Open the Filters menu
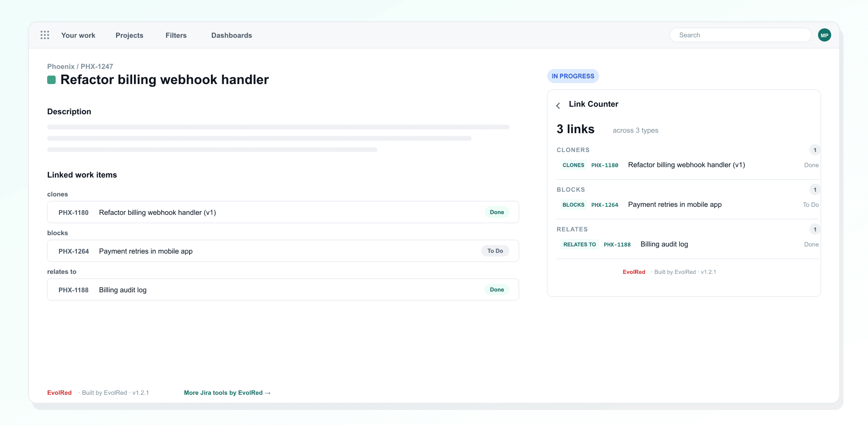Viewport: 868px width, 425px height. (176, 35)
